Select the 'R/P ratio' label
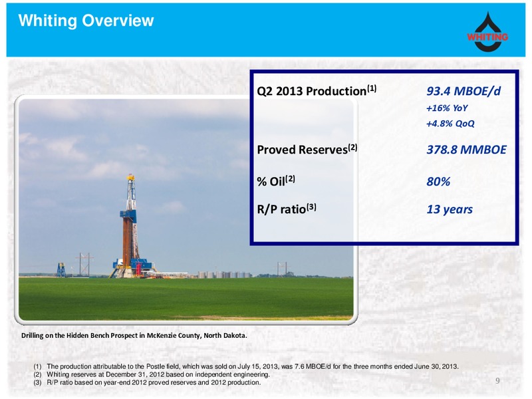 (x=287, y=209)
